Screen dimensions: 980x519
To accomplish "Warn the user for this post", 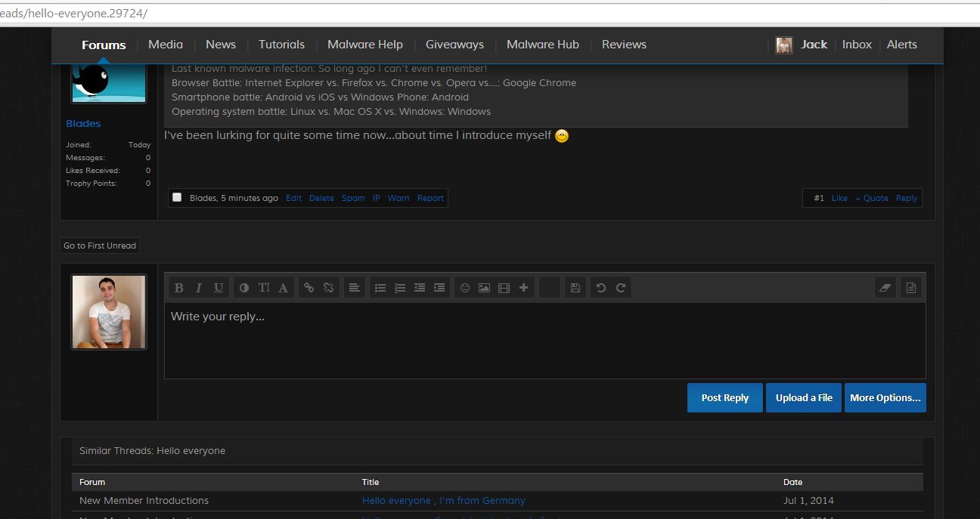I will (399, 198).
